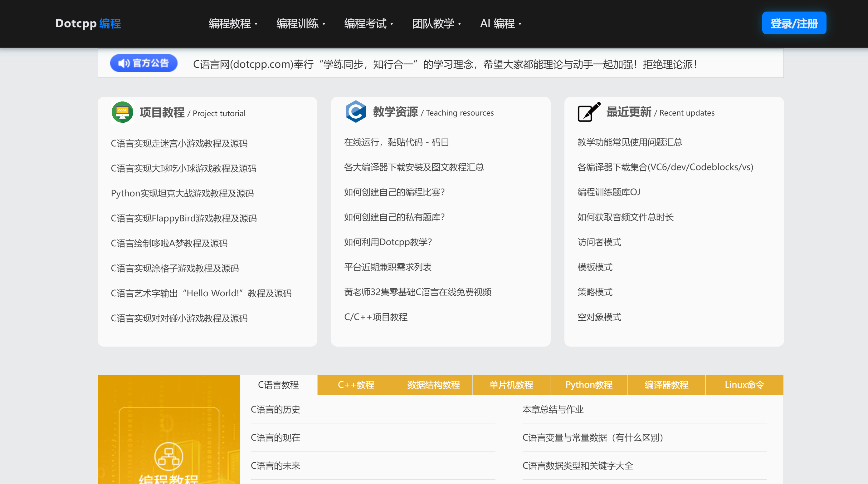
Task: Open the 空对象模式 link
Action: (599, 317)
